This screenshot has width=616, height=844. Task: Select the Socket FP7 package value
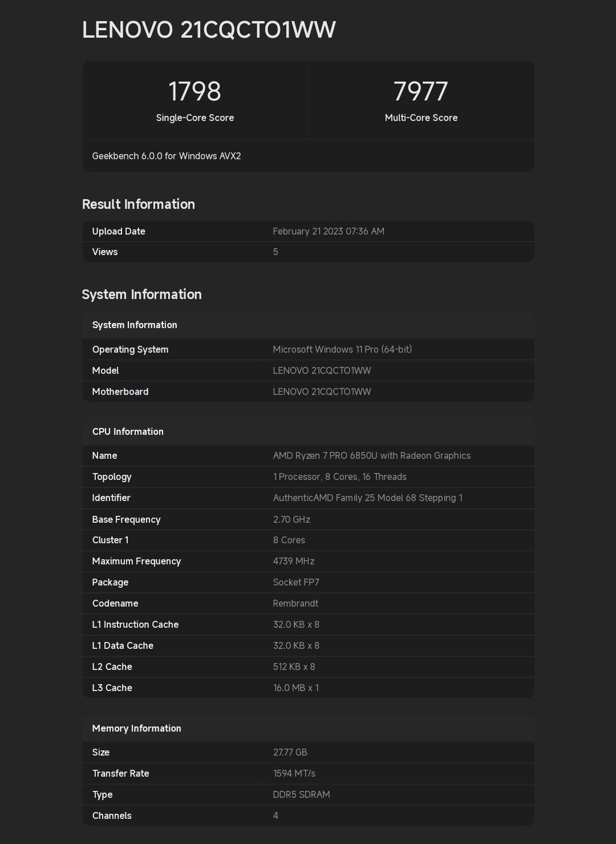[296, 582]
